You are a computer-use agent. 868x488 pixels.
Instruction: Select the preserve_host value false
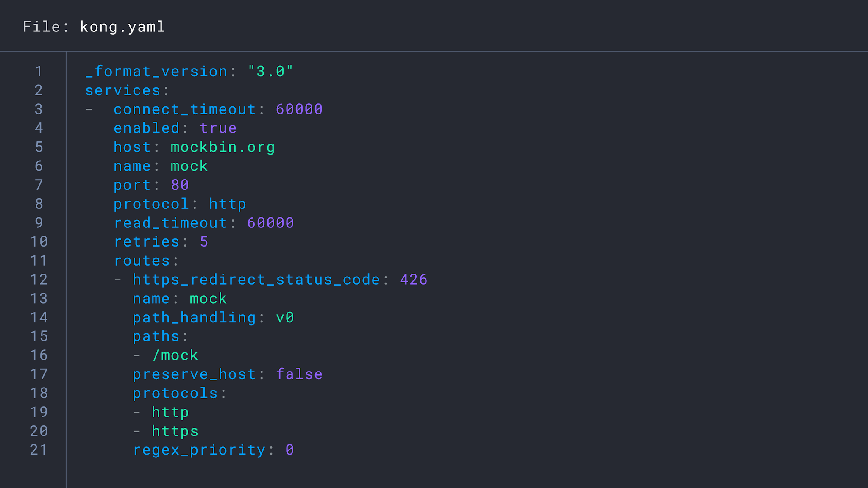(x=299, y=374)
